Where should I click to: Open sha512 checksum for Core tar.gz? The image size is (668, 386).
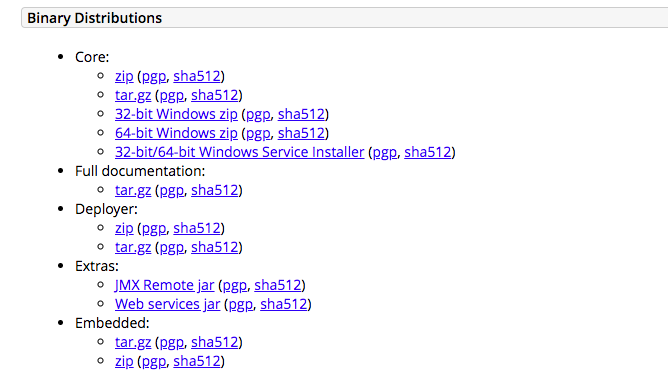tap(215, 95)
